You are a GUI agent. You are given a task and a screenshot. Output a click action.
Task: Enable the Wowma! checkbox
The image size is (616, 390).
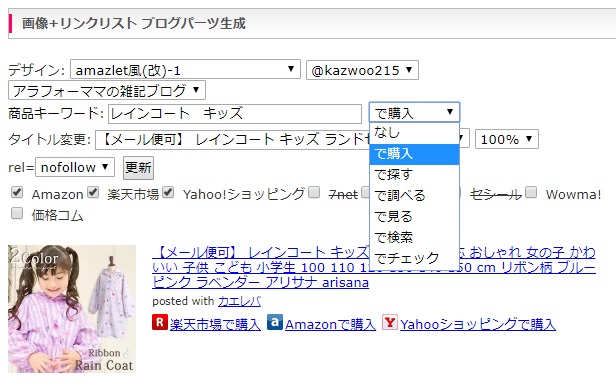tap(531, 192)
